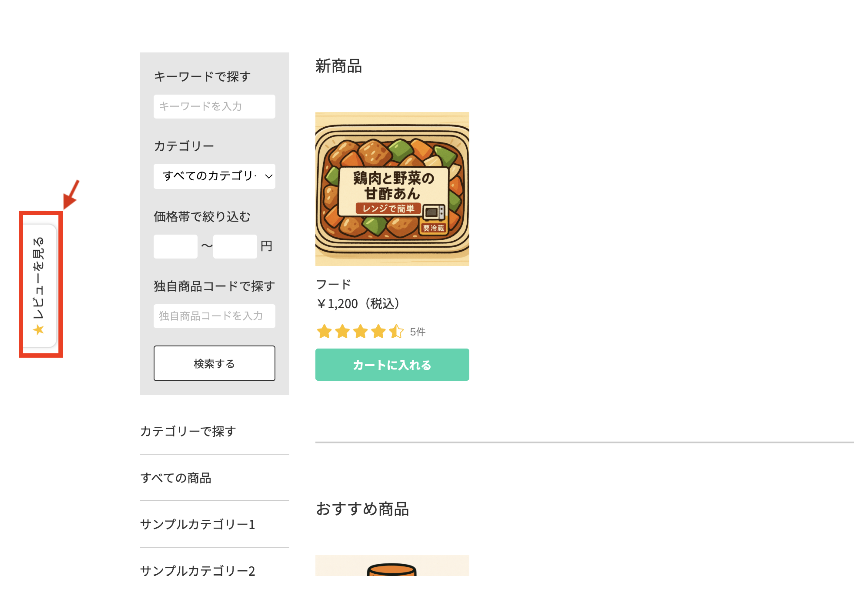Click the half-filled fifth rating star
Viewport: 854px width, 600px height.
coord(396,332)
